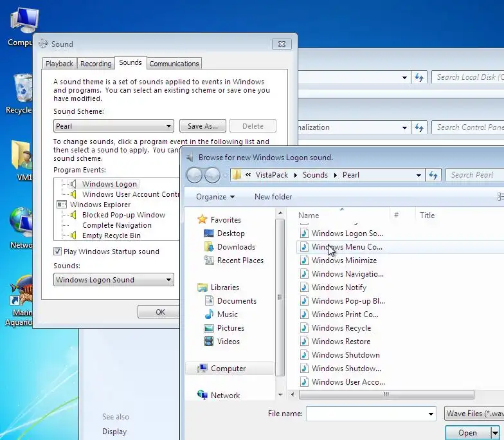The height and width of the screenshot is (440, 504).
Task: Open the File name combo box dropdown
Action: [x=431, y=414]
